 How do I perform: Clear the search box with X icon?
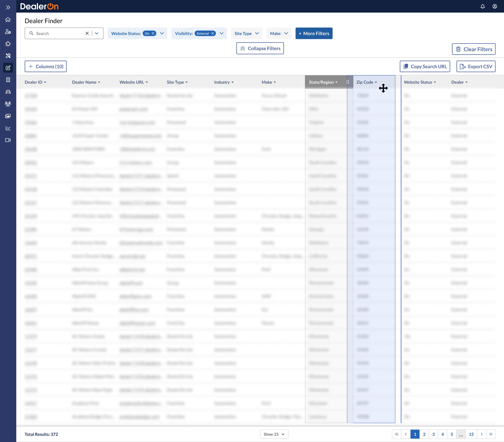[x=87, y=33]
